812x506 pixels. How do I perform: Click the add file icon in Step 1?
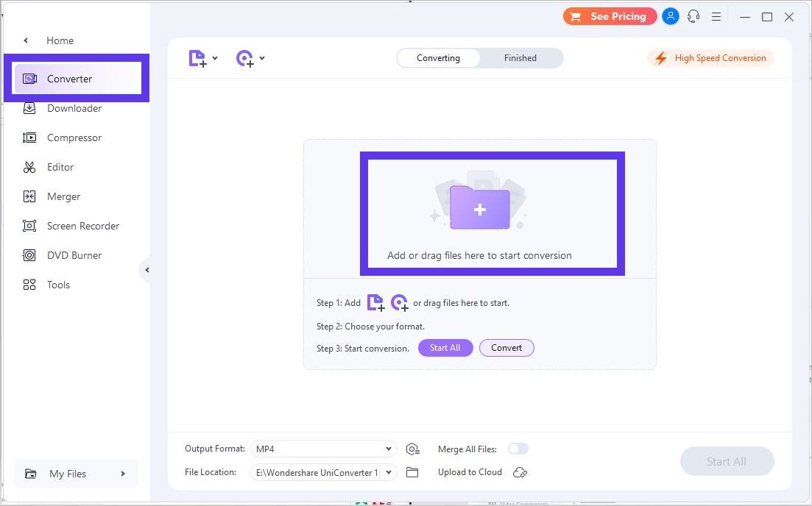375,303
